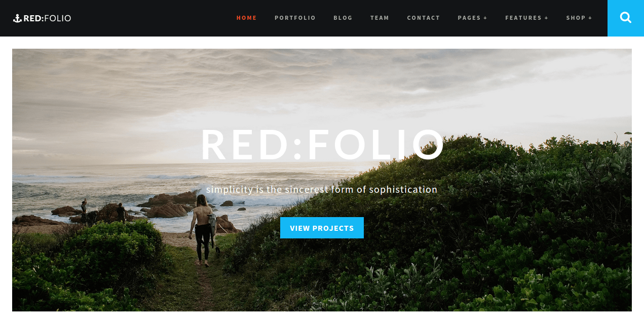Navigate to the CONTACT page

[424, 18]
